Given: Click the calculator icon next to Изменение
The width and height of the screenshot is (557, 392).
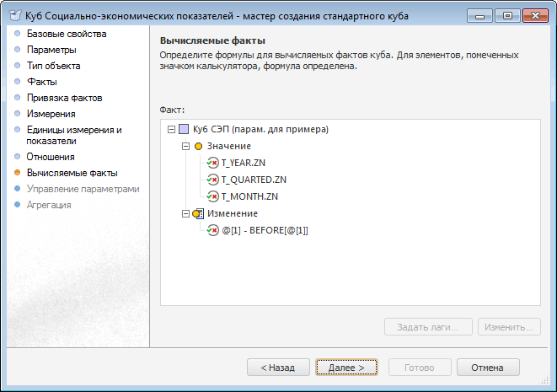Looking at the screenshot, I should pos(198,214).
